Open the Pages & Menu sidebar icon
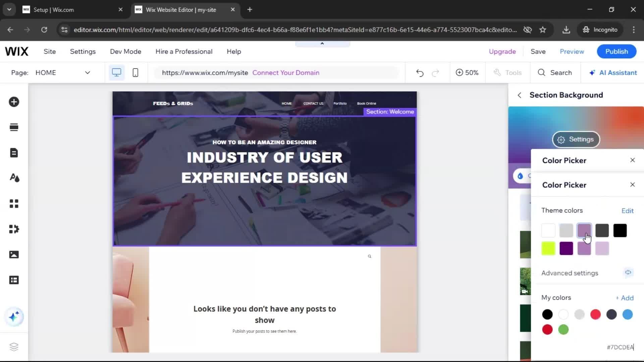Image resolution: width=644 pixels, height=362 pixels. [14, 153]
